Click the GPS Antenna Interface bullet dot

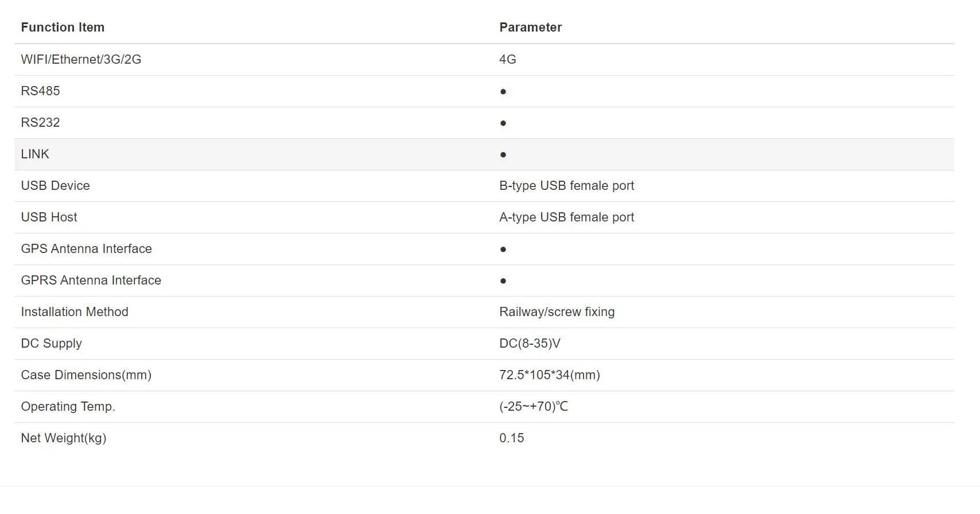(503, 249)
